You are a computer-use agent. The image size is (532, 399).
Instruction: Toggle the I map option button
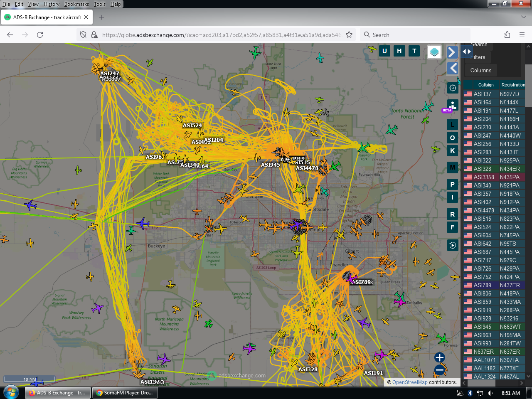tap(453, 197)
